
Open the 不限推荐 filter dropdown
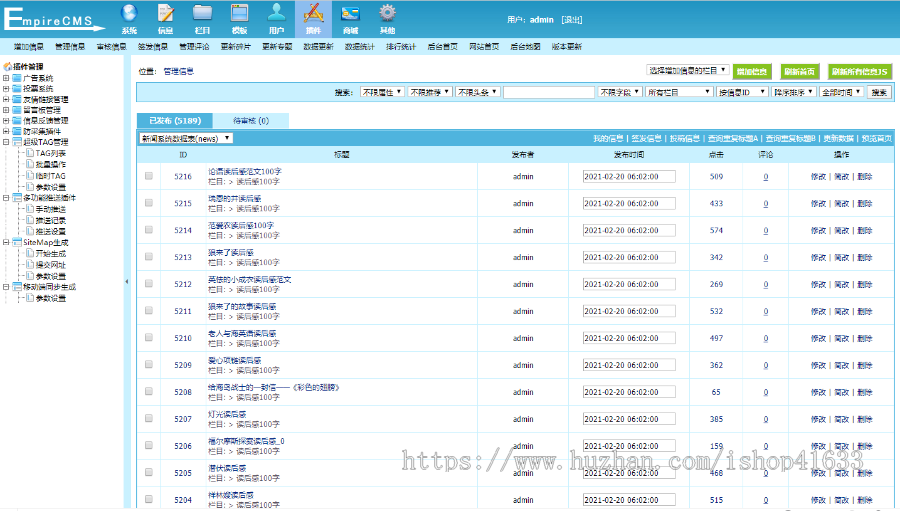pyautogui.click(x=430, y=92)
